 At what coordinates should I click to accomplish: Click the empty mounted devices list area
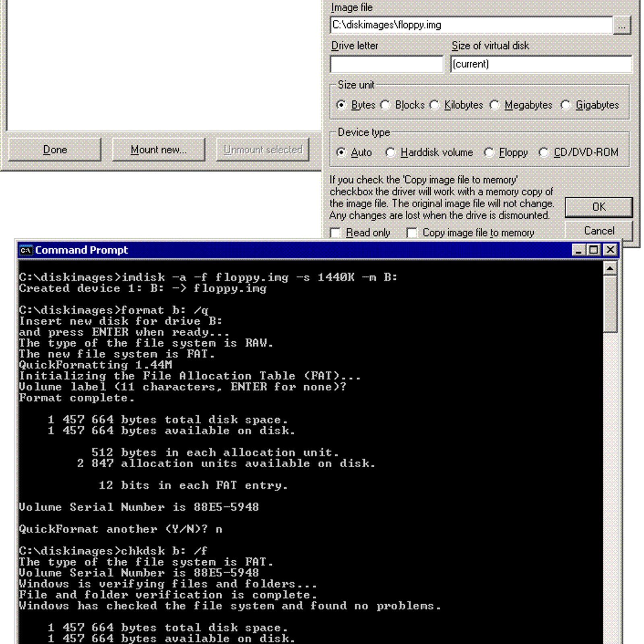point(164,64)
